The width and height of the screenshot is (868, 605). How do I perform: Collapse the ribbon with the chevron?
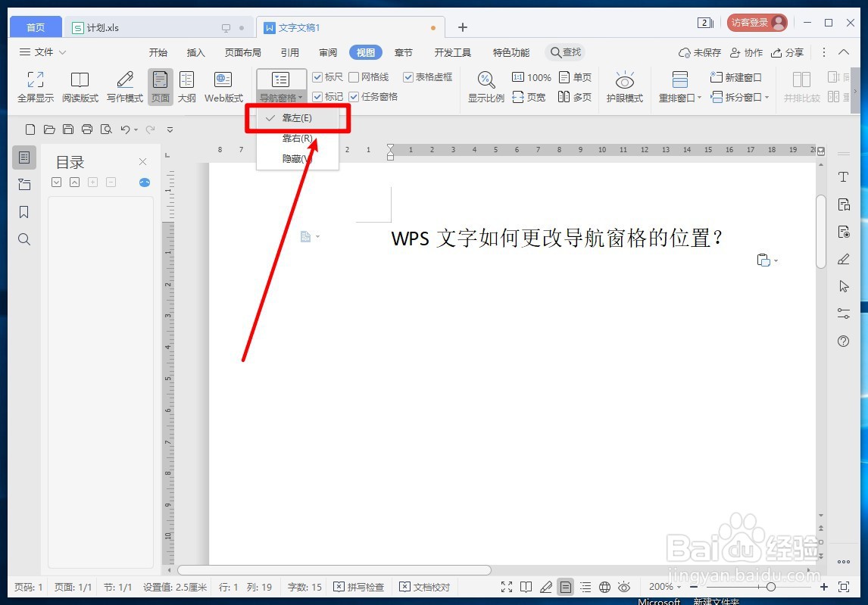click(x=844, y=52)
